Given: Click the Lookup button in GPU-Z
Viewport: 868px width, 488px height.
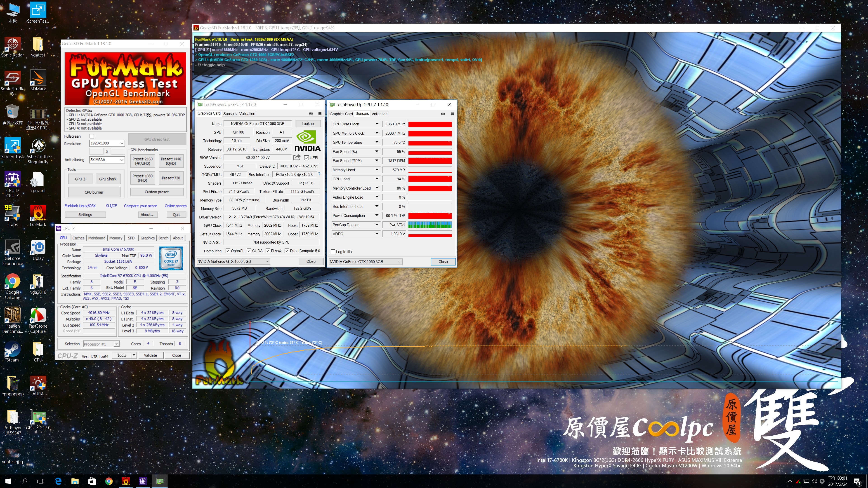Looking at the screenshot, I should point(307,124).
